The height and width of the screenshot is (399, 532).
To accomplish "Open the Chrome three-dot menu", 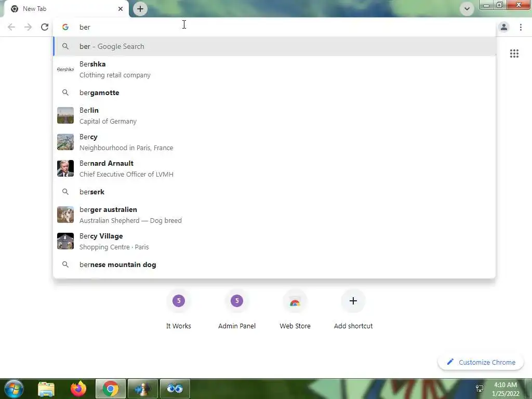I will coord(521,27).
